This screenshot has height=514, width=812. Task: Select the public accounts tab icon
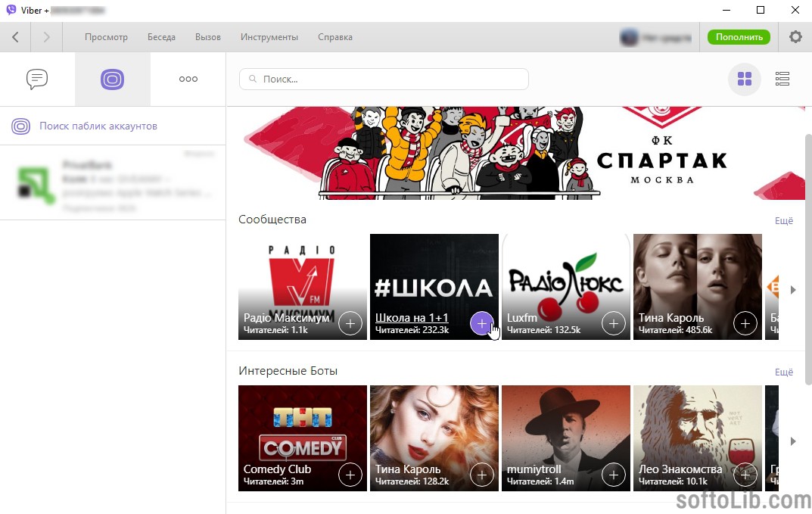tap(112, 79)
